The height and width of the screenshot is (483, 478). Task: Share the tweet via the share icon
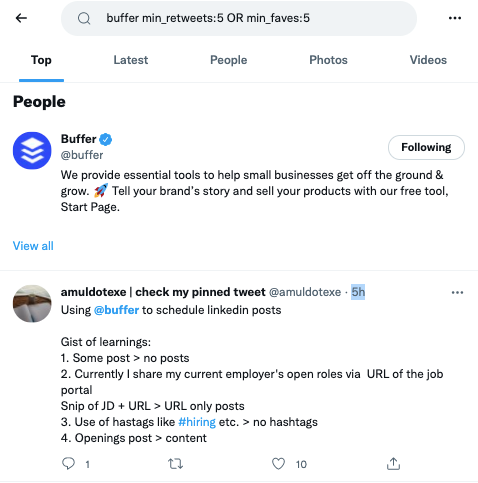pyautogui.click(x=393, y=463)
